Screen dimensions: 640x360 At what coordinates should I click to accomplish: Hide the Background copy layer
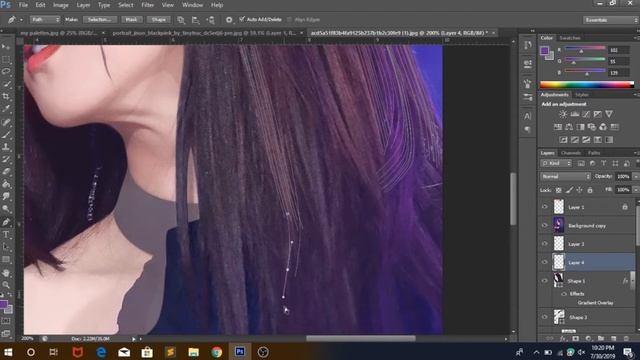pos(544,225)
